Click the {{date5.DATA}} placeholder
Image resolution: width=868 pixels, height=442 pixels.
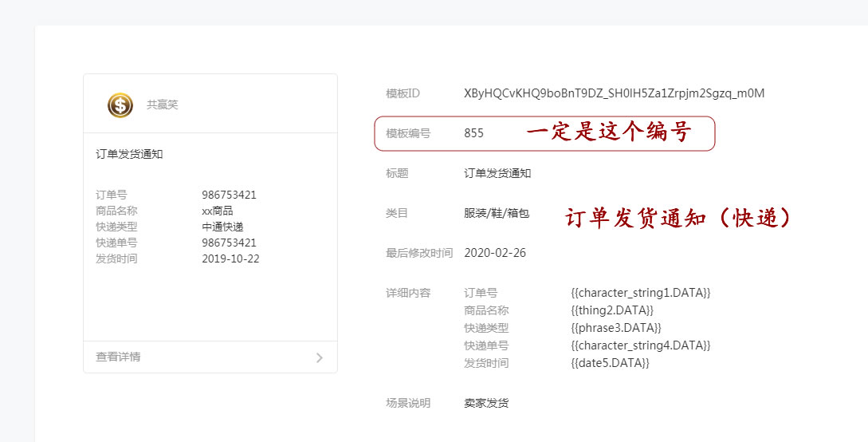[x=610, y=363]
